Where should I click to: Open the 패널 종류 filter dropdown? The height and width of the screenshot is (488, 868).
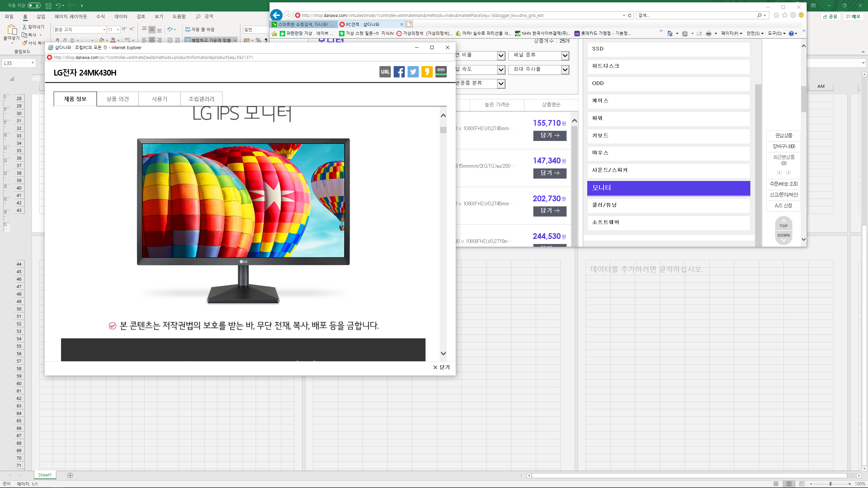(x=538, y=56)
